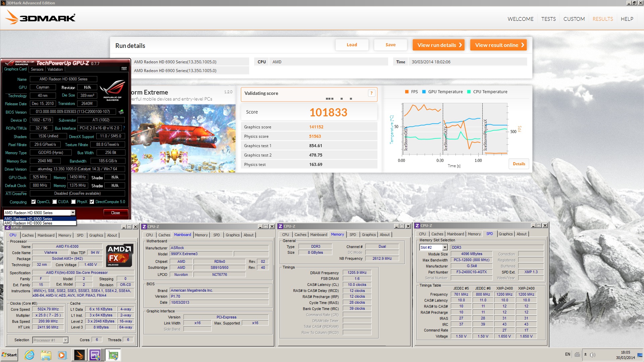Select the second AMD Radeon HD 6900 dropdown entry
644x362 pixels.
[x=40, y=223]
